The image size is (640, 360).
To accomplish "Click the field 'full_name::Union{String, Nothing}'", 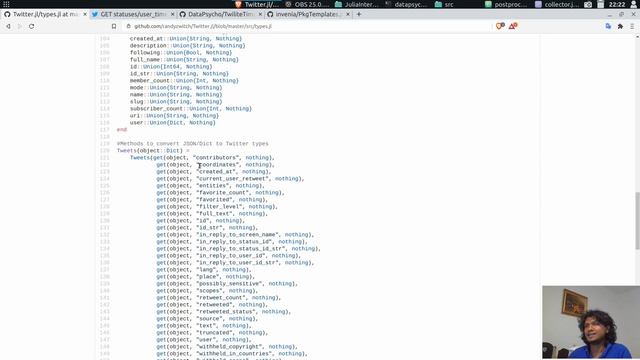I will pos(184,60).
